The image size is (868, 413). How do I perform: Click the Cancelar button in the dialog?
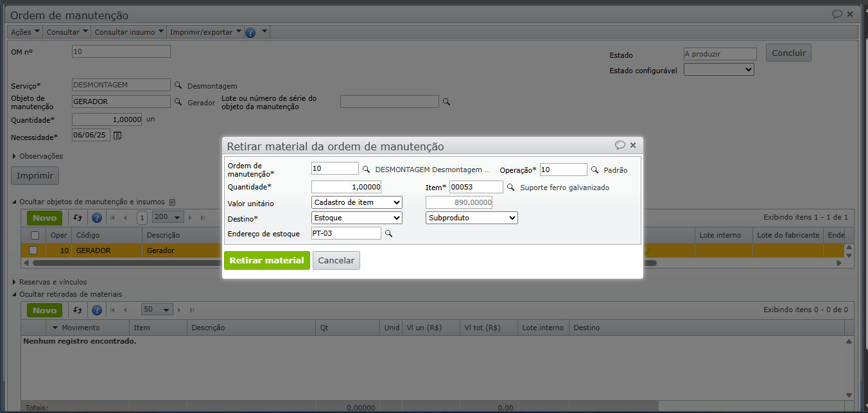[x=336, y=260]
